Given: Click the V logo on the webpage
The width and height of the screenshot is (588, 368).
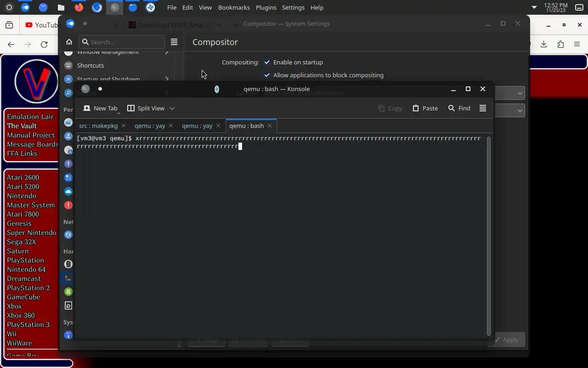Looking at the screenshot, I should tap(36, 81).
